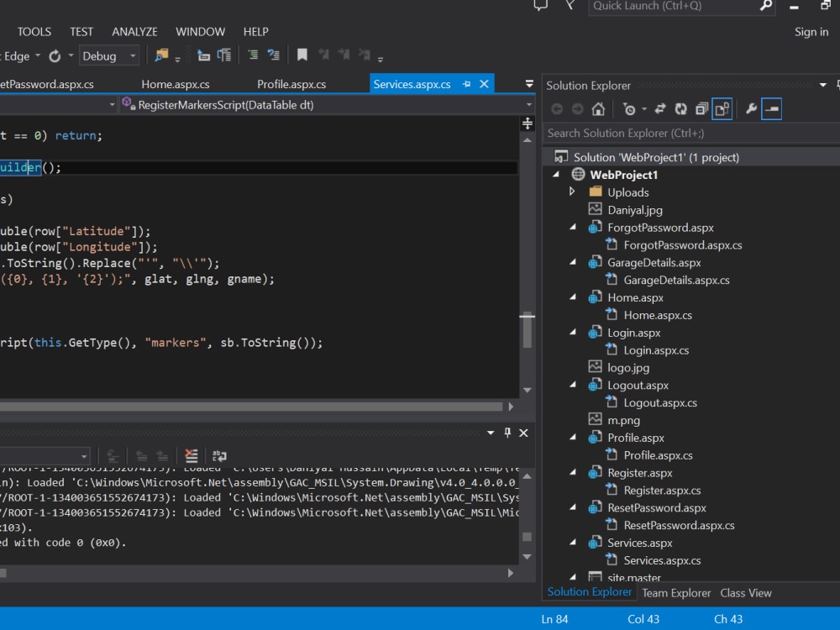Toggle a bookmark on current line

302,55
